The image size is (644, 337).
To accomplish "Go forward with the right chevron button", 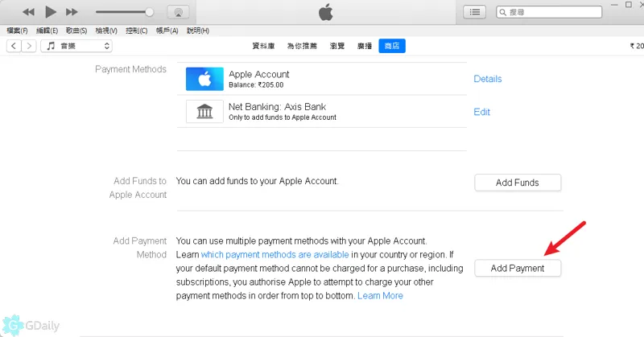I will point(29,46).
